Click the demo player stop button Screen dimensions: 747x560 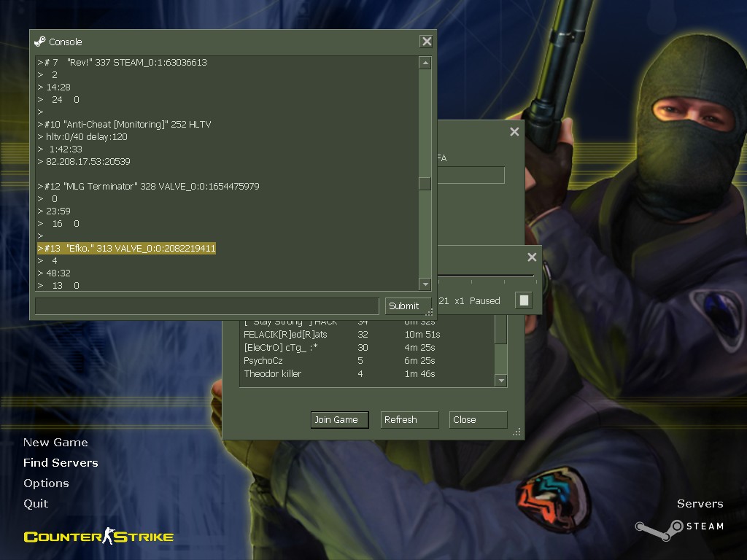pyautogui.click(x=524, y=300)
